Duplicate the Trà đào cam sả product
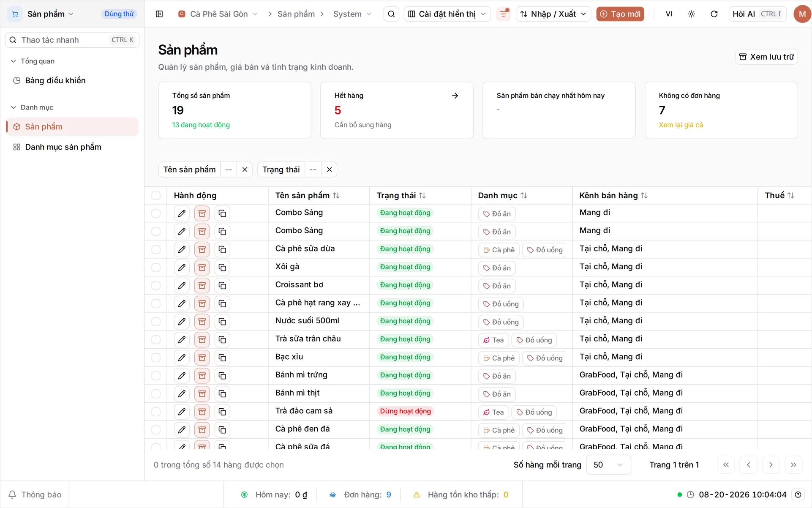The height and width of the screenshot is (508, 812). [x=222, y=412]
